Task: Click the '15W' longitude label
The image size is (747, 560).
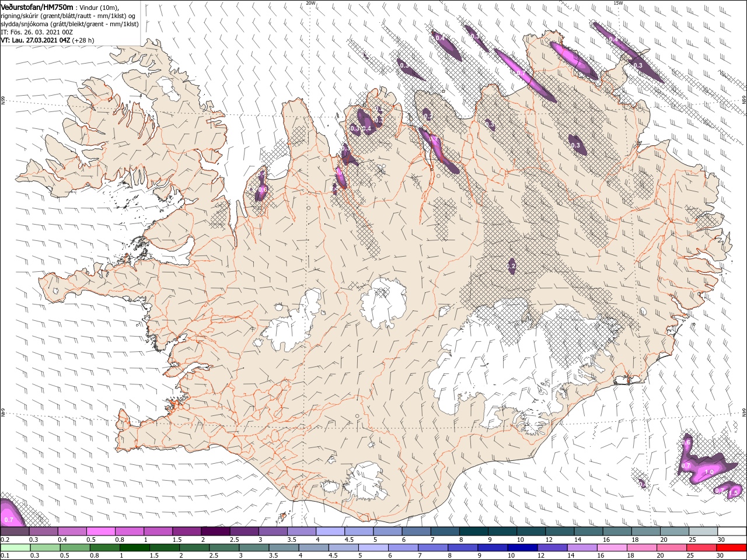Action: 618,3
